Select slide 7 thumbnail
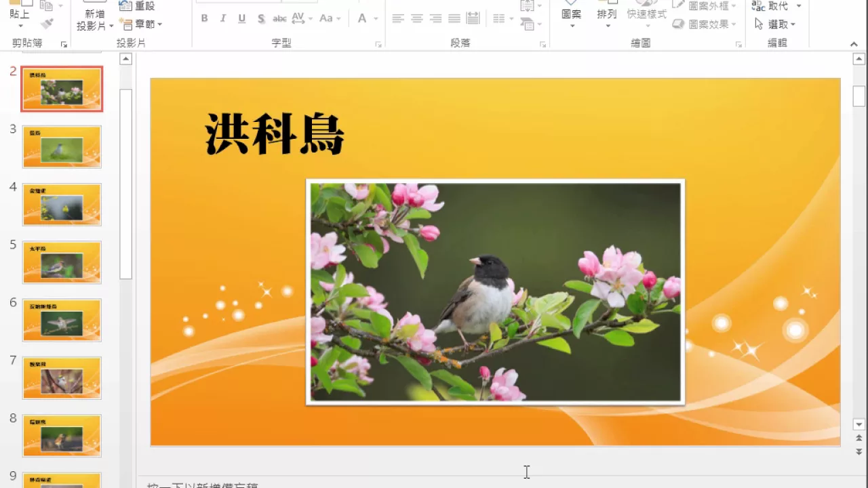 62,378
